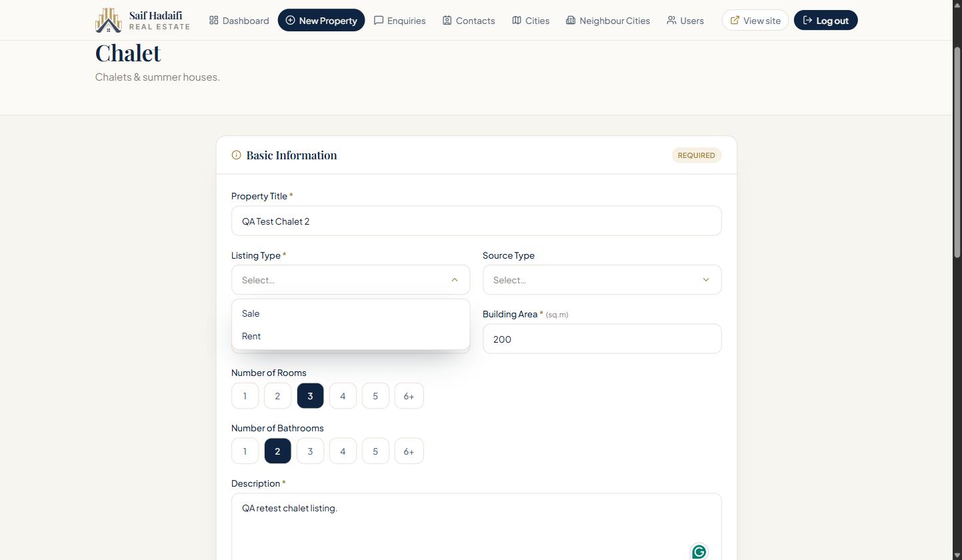
Task: Click the scrollbar up arrow
Action: pos(957,5)
